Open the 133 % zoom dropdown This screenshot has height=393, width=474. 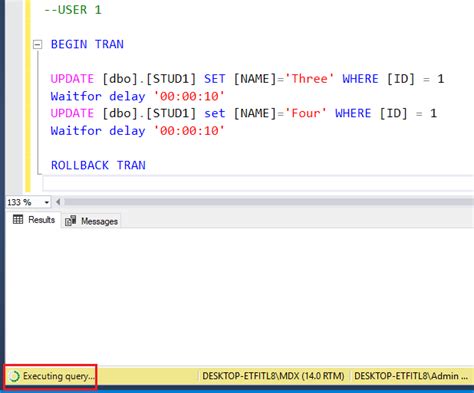(x=47, y=202)
